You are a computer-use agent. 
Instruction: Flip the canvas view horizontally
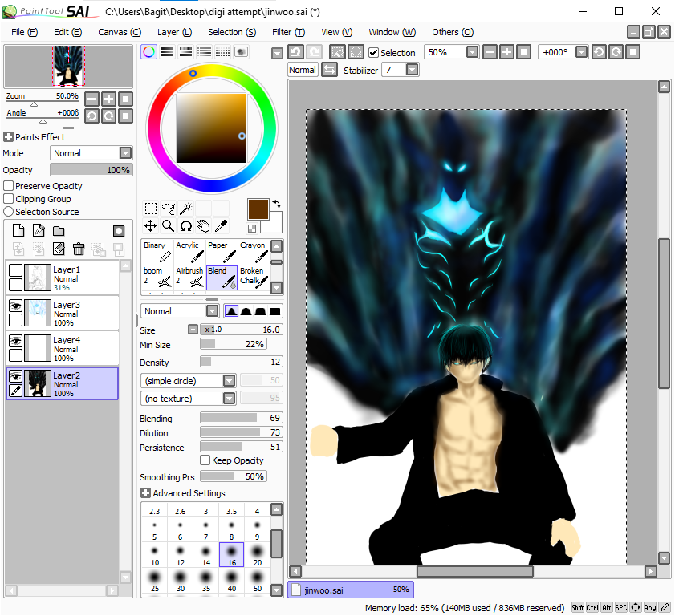(x=329, y=70)
